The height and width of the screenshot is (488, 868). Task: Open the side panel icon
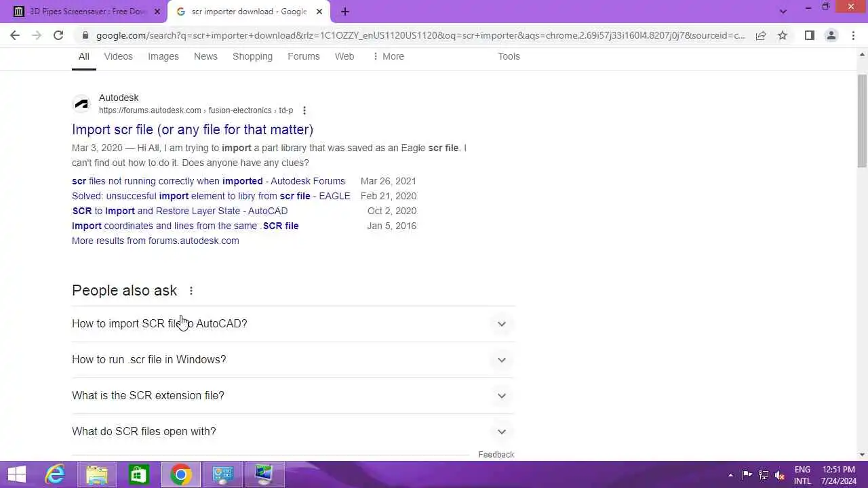pos(809,35)
